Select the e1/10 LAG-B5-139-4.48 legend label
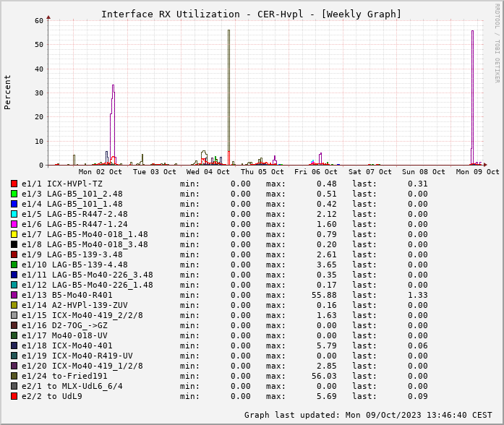 pyautogui.click(x=74, y=265)
